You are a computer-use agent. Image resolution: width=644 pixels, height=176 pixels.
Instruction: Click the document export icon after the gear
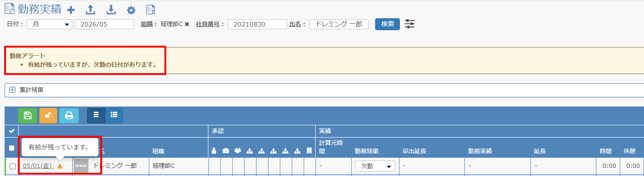click(x=151, y=10)
